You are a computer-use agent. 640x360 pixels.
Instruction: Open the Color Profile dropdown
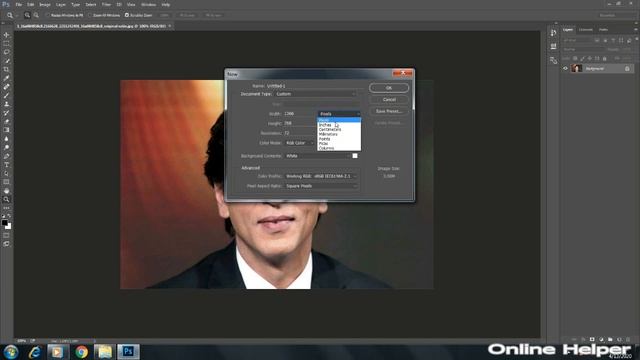point(321,176)
